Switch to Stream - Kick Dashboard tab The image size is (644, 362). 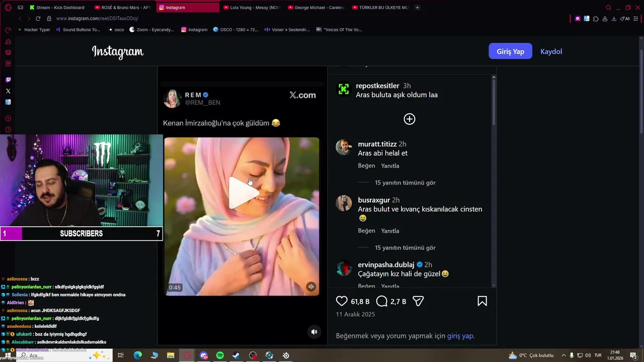(x=57, y=8)
